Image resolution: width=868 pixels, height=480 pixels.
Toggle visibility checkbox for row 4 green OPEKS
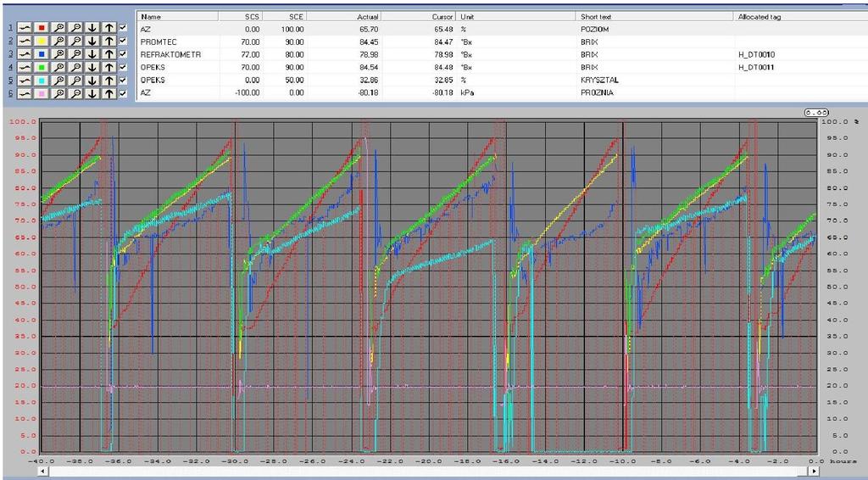click(x=123, y=66)
